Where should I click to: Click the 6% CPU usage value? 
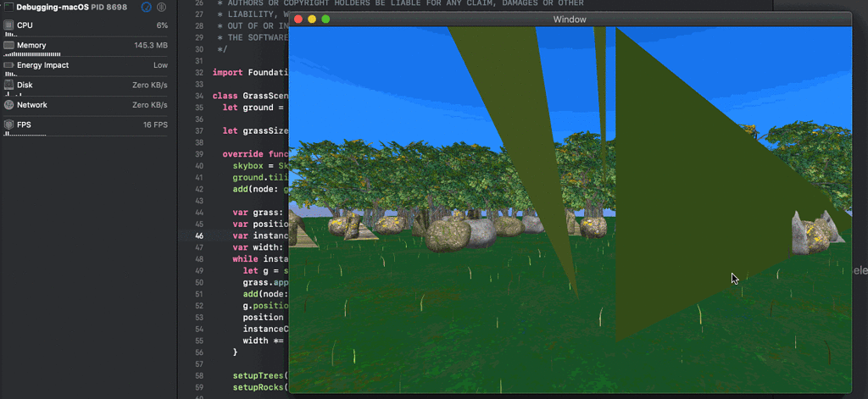pos(162,25)
